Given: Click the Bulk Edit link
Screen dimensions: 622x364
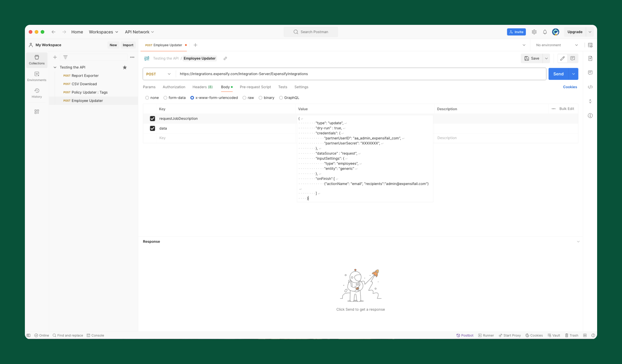Looking at the screenshot, I should pyautogui.click(x=566, y=108).
